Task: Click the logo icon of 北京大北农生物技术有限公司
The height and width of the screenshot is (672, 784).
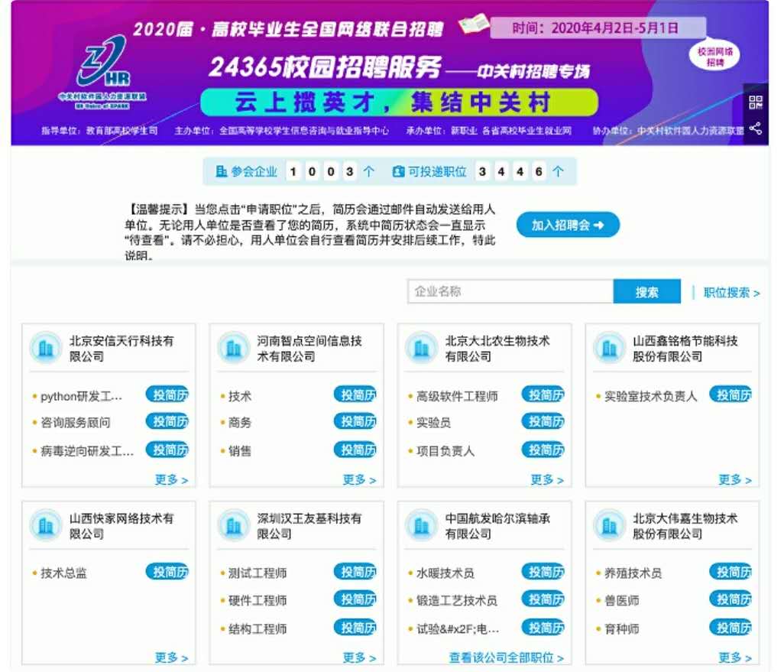Action: (422, 348)
